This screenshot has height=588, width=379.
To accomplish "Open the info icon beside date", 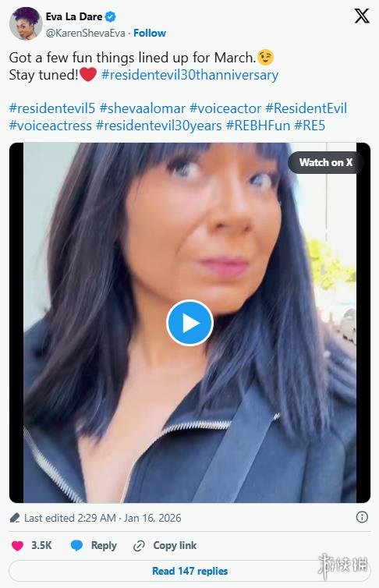I will (x=362, y=518).
